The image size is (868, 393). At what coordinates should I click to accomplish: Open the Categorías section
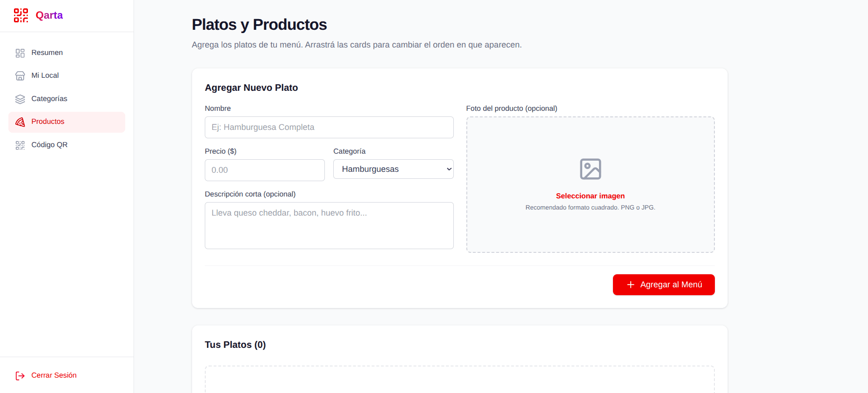click(67, 99)
